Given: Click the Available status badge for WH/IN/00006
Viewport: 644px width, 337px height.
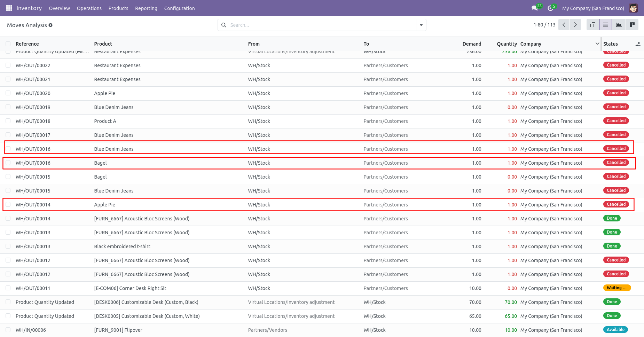Looking at the screenshot, I should (x=615, y=330).
